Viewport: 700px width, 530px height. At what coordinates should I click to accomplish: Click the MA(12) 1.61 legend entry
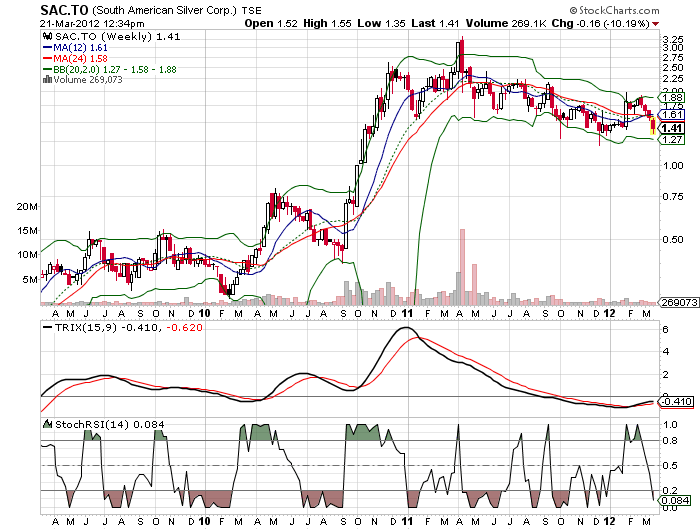[75, 47]
